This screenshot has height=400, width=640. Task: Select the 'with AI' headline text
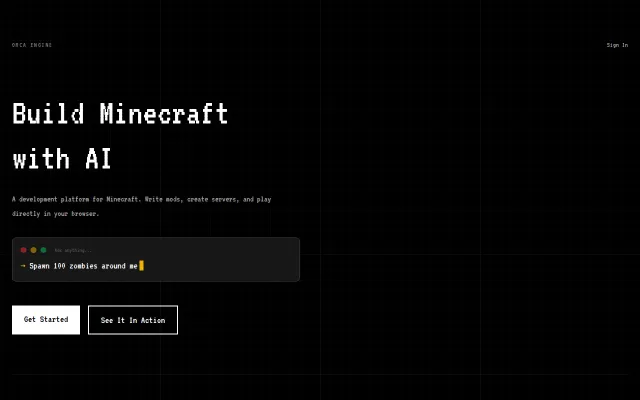click(x=62, y=159)
